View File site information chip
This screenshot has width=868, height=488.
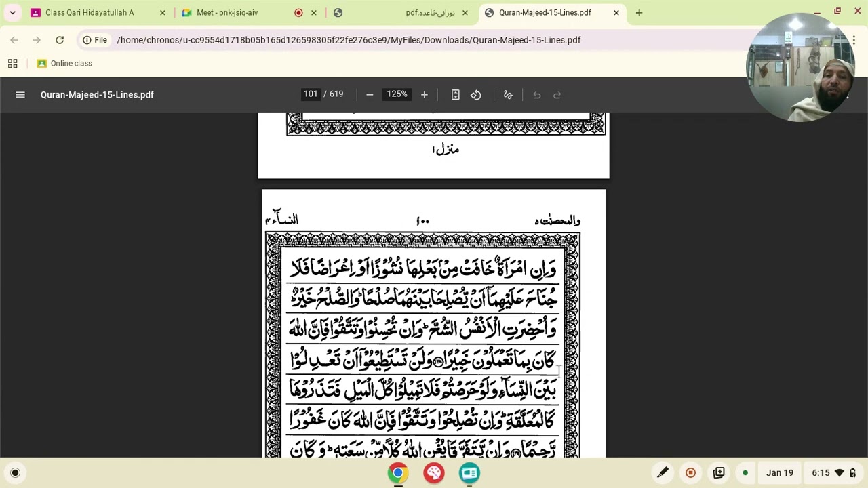(95, 40)
